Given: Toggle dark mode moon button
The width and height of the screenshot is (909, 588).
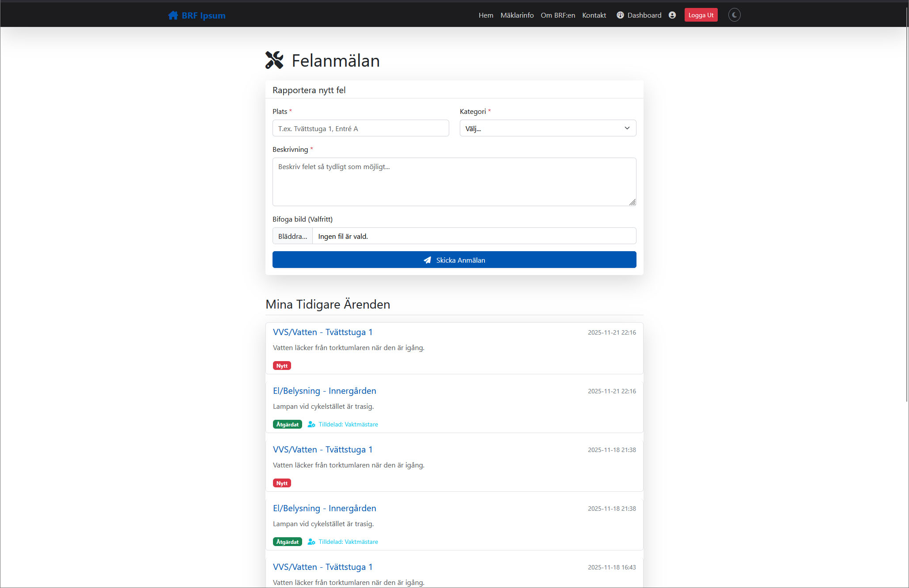Looking at the screenshot, I should click(x=734, y=15).
